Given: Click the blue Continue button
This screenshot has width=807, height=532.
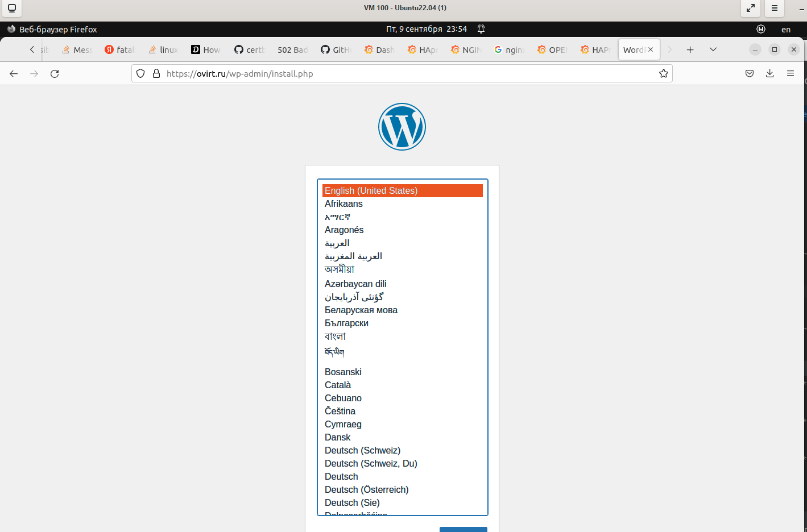Looking at the screenshot, I should [x=463, y=529].
